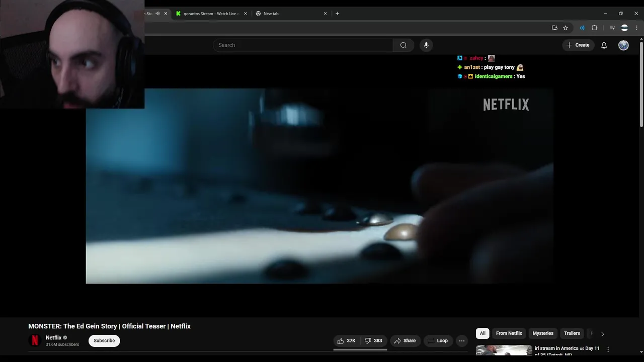Open the blue audio extension icon

(x=582, y=28)
